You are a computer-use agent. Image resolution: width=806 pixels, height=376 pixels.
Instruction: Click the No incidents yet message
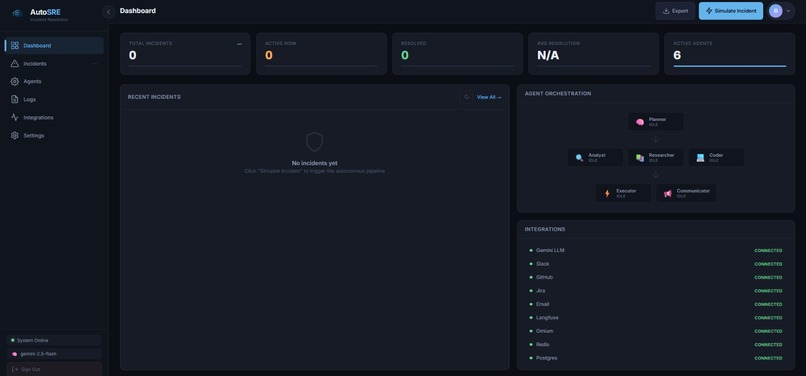tap(315, 163)
